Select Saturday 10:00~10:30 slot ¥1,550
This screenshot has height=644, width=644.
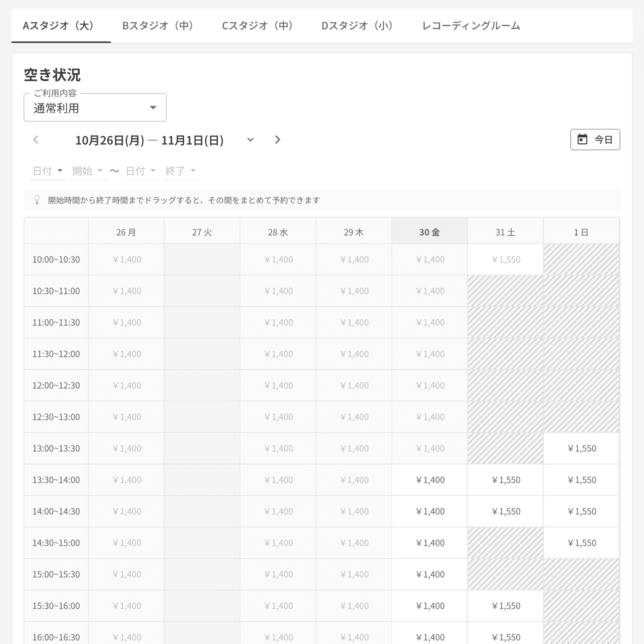(506, 260)
